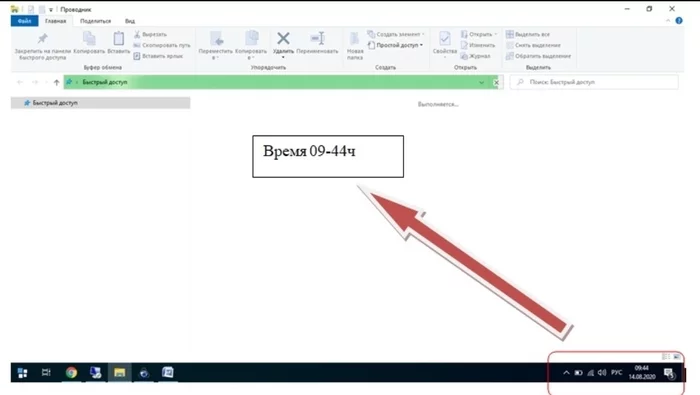Click the volume speaker tray icon
This screenshot has height=395, width=700.
pos(602,372)
